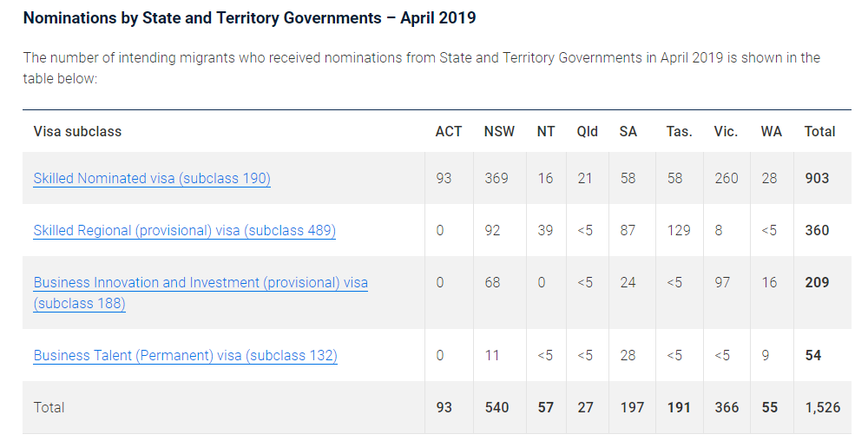Image resolution: width=868 pixels, height=441 pixels.
Task: Click the Visa subclass column header
Action: [77, 132]
